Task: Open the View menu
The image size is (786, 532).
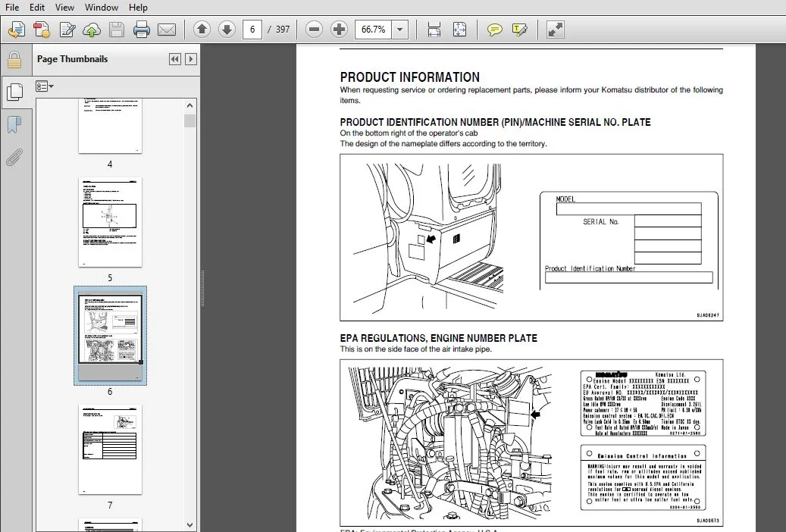Action: [64, 8]
